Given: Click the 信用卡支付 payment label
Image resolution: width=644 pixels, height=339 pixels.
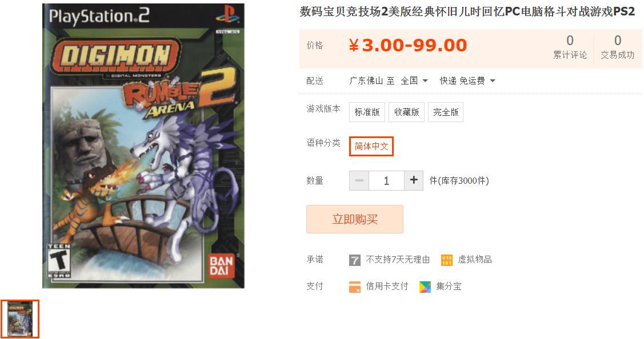Looking at the screenshot, I should tap(387, 286).
